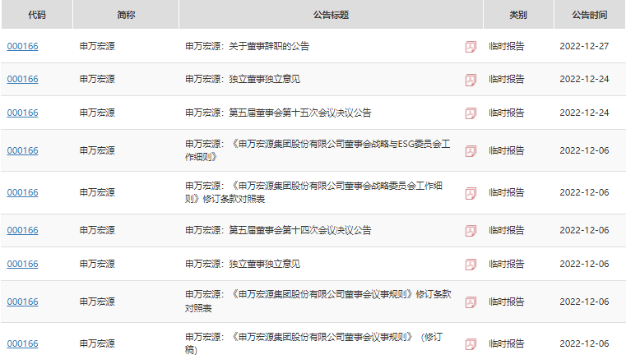626x364 pixels.
Task: Click code 000166 in 第十五次会议决议公告 row
Action: [x=23, y=113]
